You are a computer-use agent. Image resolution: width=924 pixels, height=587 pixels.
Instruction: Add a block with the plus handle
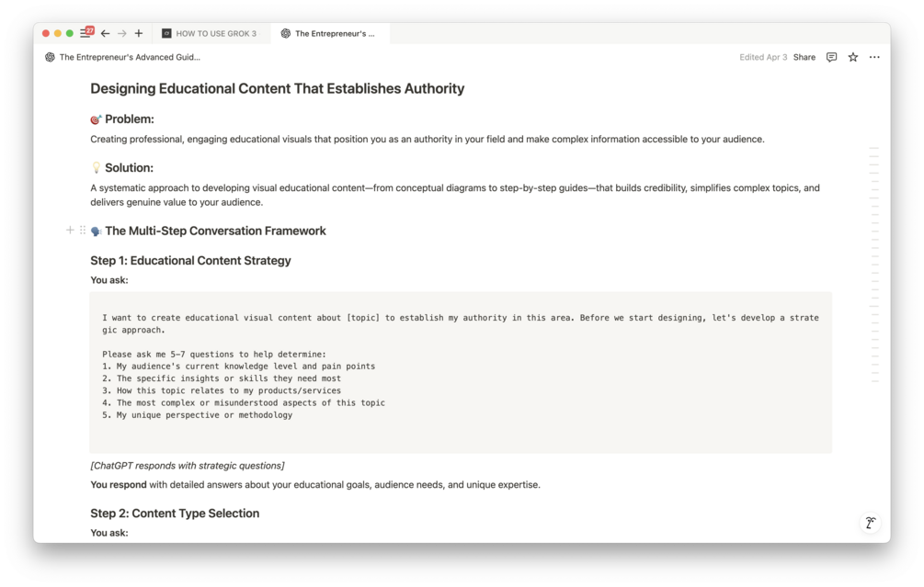70,231
